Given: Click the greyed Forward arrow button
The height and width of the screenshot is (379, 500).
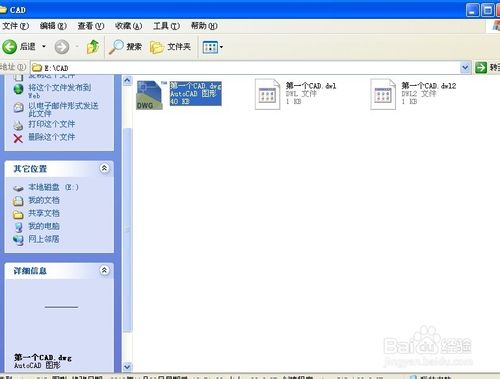Looking at the screenshot, I should (62, 47).
